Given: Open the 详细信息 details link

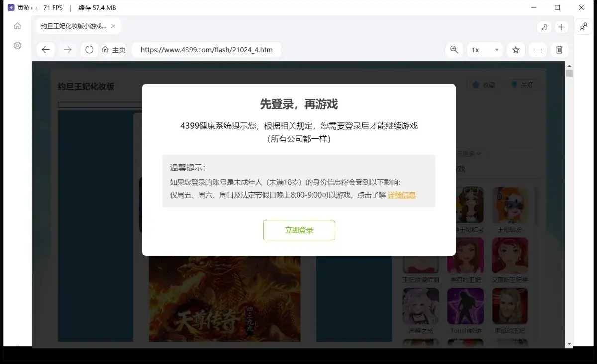Looking at the screenshot, I should coord(401,195).
